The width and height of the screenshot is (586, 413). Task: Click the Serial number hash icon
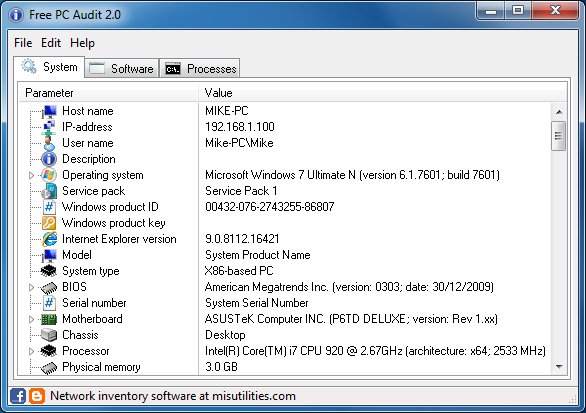(49, 303)
